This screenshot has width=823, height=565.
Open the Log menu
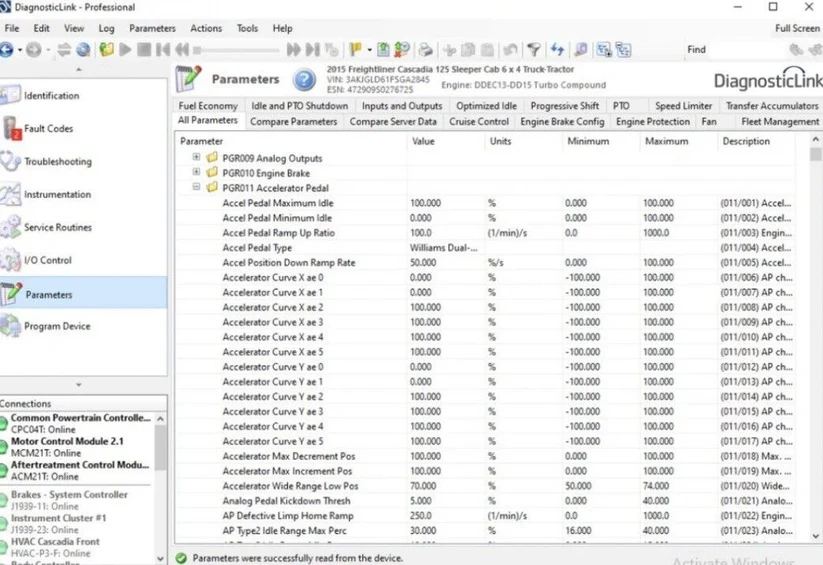(x=107, y=28)
